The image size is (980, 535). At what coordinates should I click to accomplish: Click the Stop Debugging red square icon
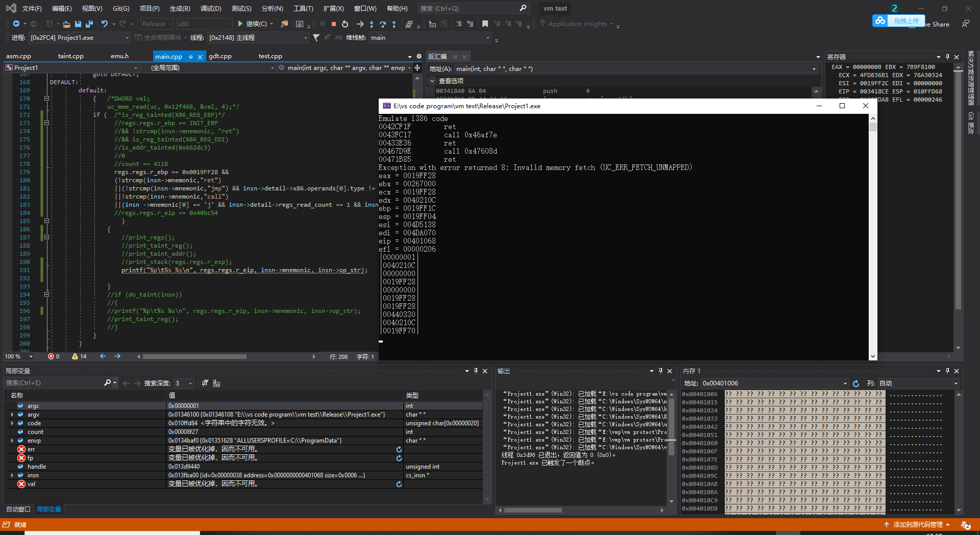(333, 24)
